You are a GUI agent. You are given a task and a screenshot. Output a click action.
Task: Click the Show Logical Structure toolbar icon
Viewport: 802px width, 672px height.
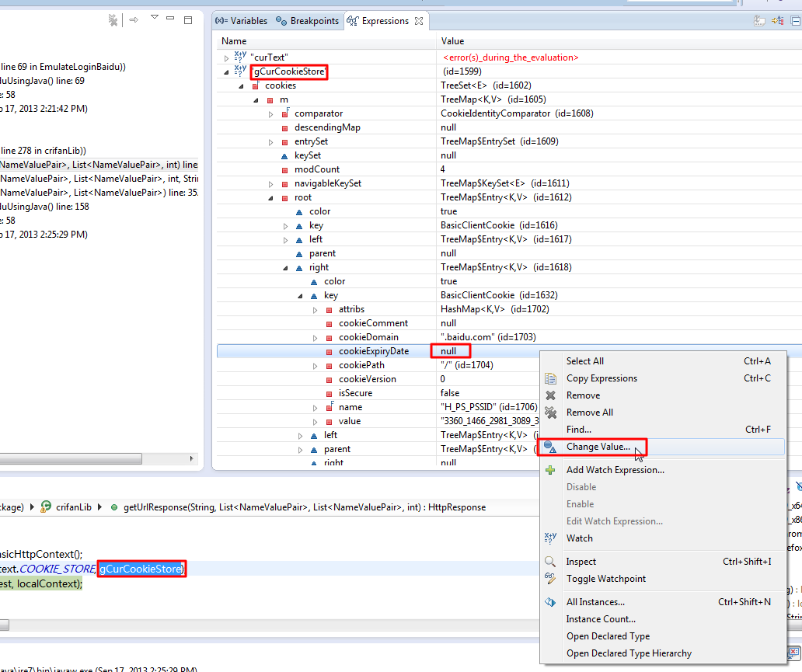click(777, 21)
